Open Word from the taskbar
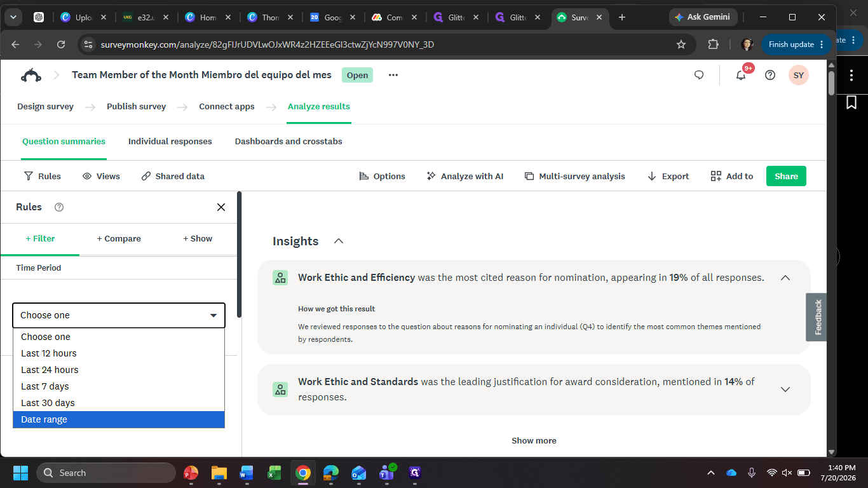 click(247, 473)
